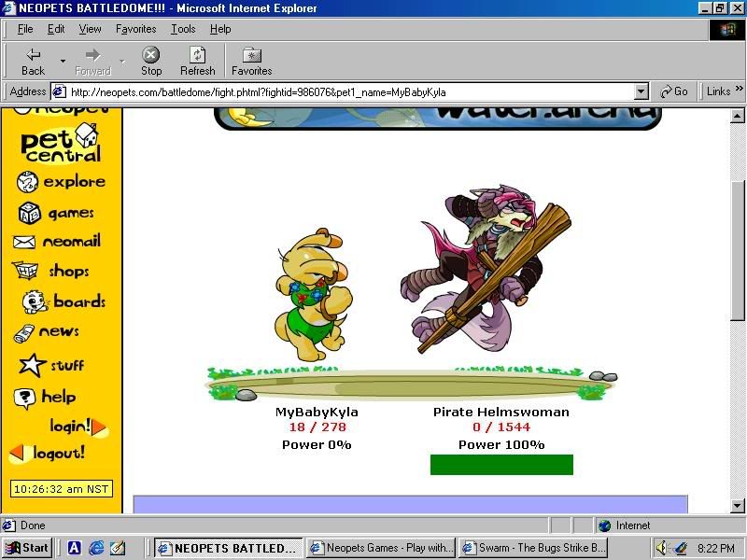This screenshot has height=560, width=747.
Task: Click the explore globe icon
Action: click(27, 181)
